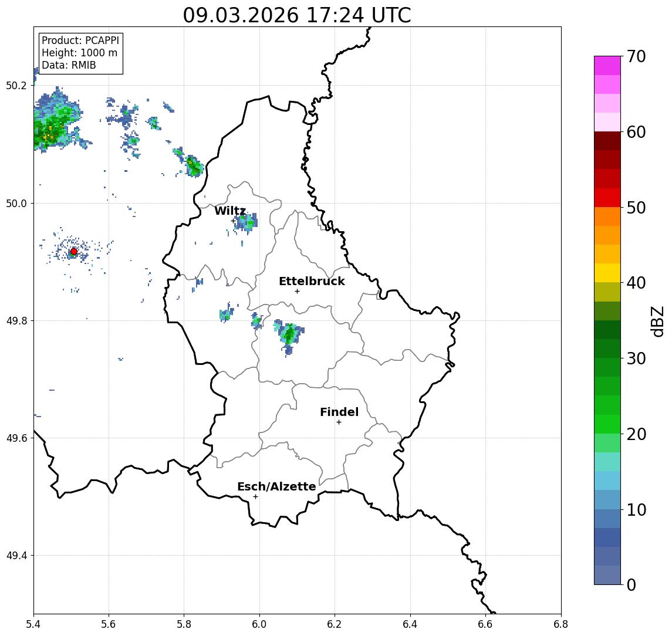Click the Wiltz station cross marker
Viewport: 672px width, 636px height.
pos(233,221)
